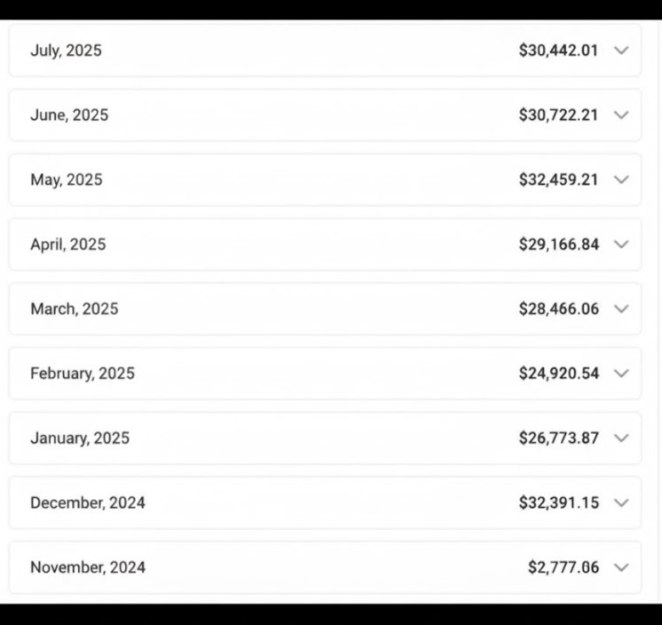This screenshot has height=625, width=662.
Task: Click the "February, 2025" month label
Action: pos(82,373)
